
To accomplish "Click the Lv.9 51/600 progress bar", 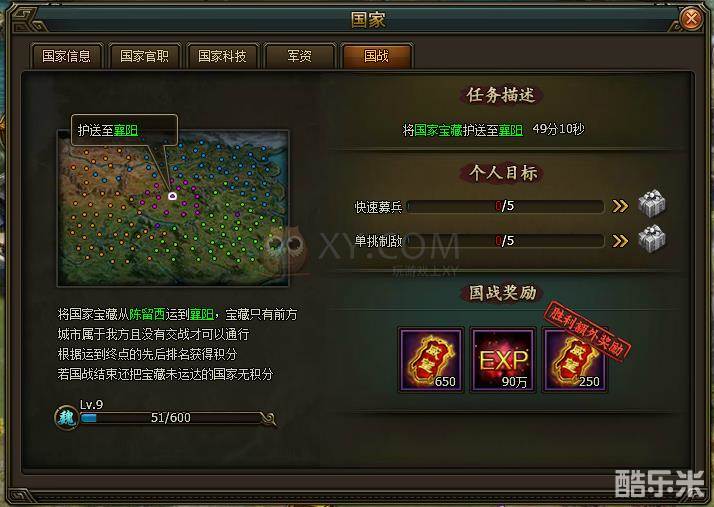I will [x=171, y=418].
